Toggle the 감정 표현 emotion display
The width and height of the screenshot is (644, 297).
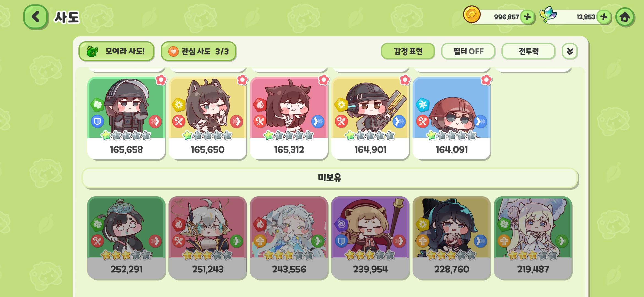tap(408, 51)
